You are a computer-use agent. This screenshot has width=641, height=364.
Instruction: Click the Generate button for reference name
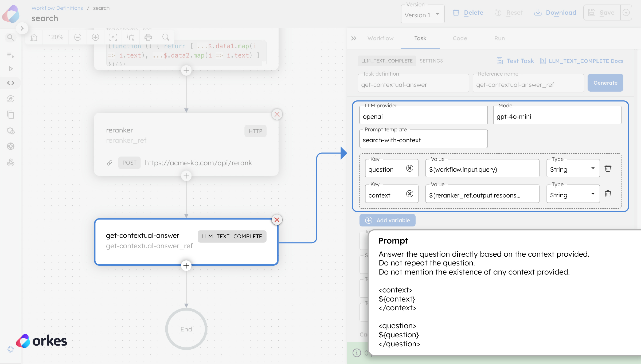[x=605, y=83]
